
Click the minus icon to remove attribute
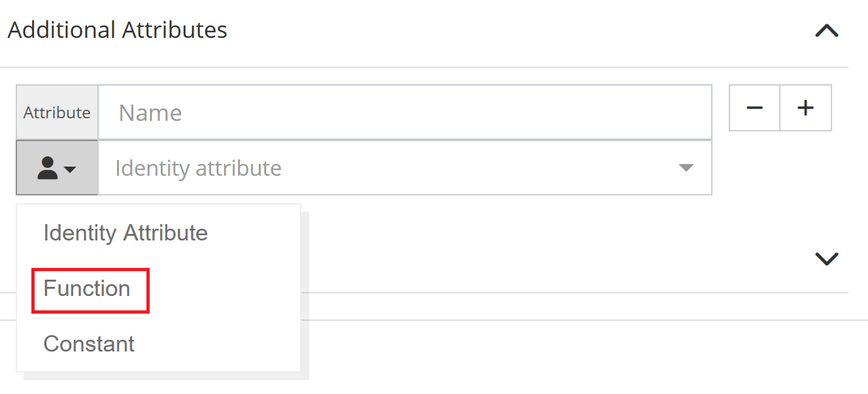click(754, 108)
